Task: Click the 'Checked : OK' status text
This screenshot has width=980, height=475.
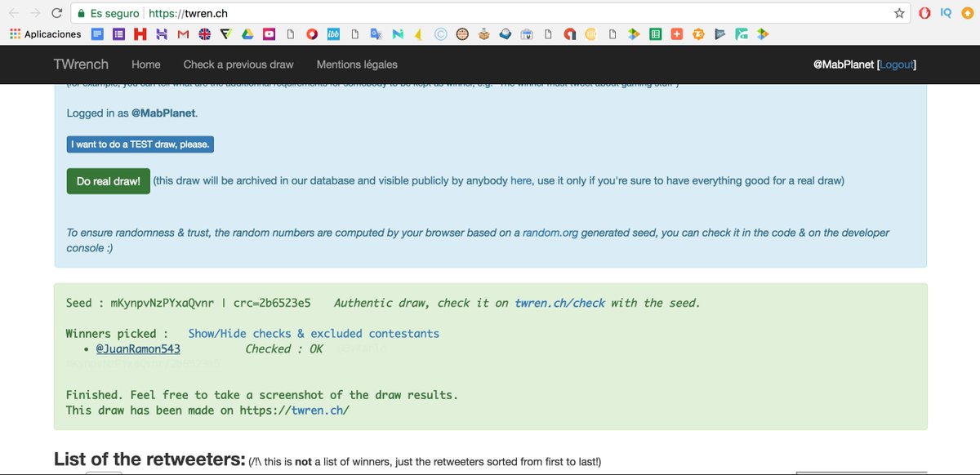Action: coord(284,349)
